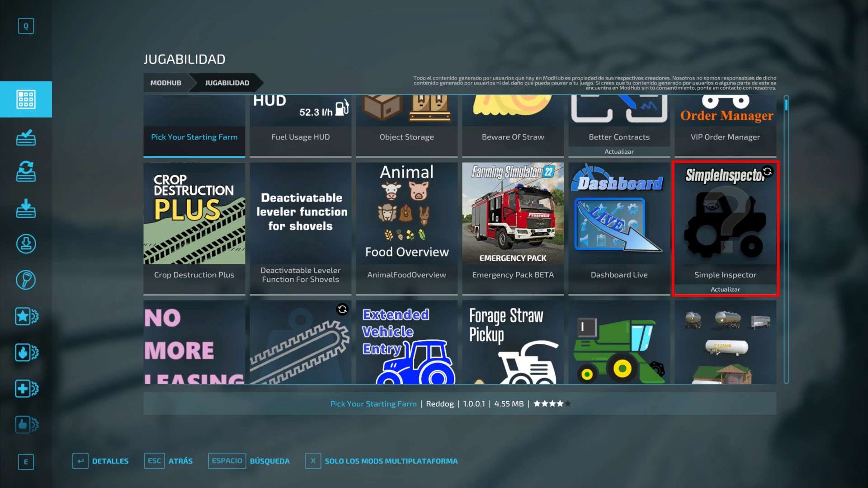The height and width of the screenshot is (488, 868).
Task: Open the installed mods checkmark sidebar icon
Action: 26,137
